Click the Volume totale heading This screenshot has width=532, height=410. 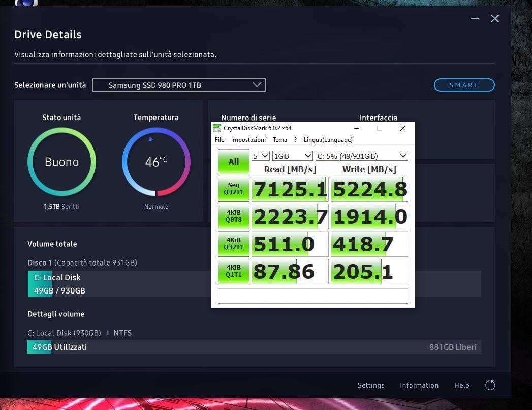(x=52, y=244)
